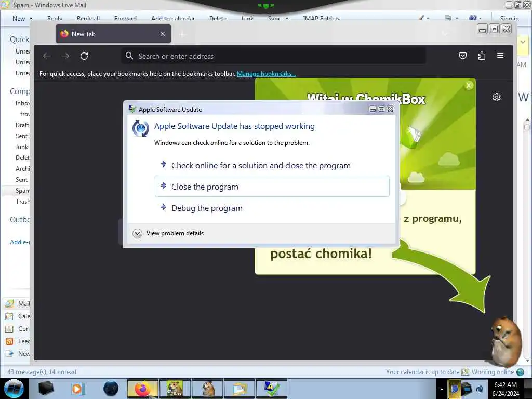This screenshot has width=532, height=399.
Task: Open the new tab personalize gear icon
Action: click(x=496, y=97)
